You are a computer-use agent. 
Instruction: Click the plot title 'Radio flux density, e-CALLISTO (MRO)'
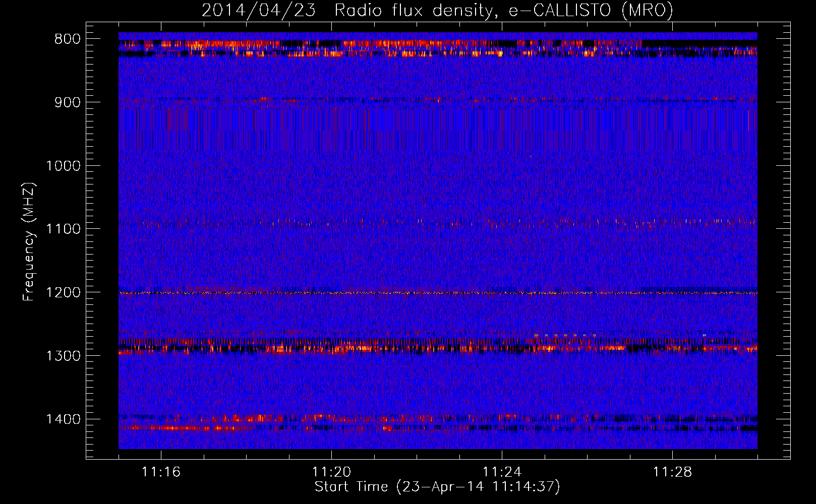503,10
